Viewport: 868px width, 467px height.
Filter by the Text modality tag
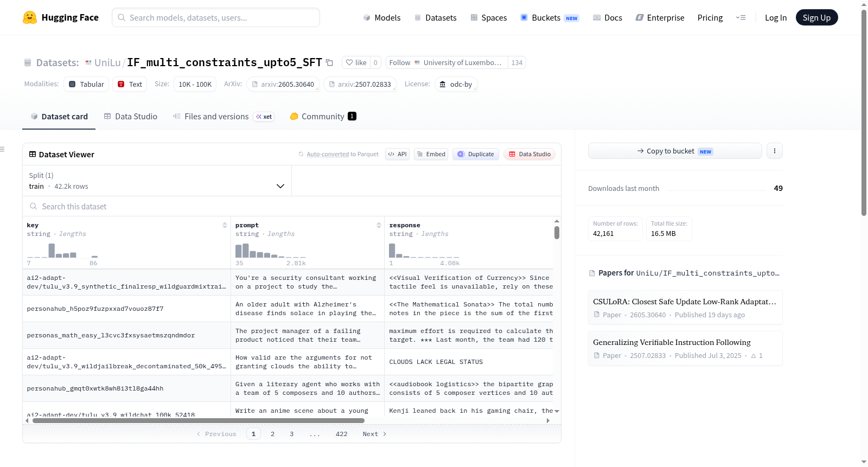[130, 84]
